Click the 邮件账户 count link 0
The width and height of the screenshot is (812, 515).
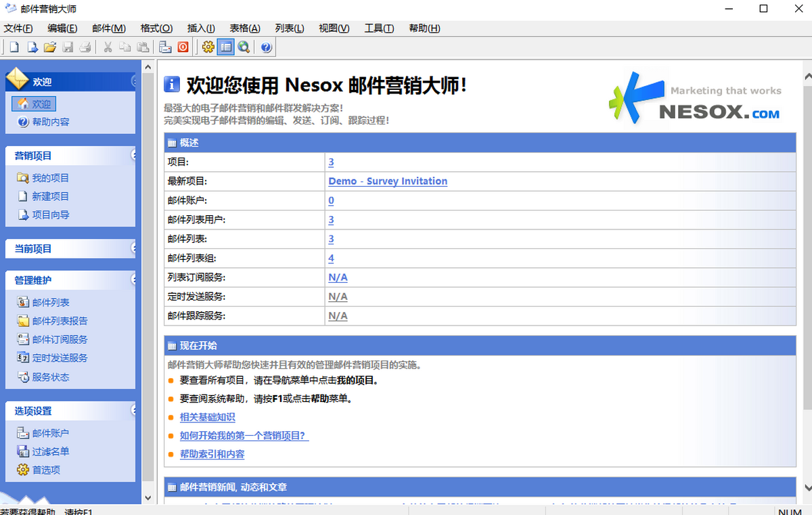[x=332, y=200]
